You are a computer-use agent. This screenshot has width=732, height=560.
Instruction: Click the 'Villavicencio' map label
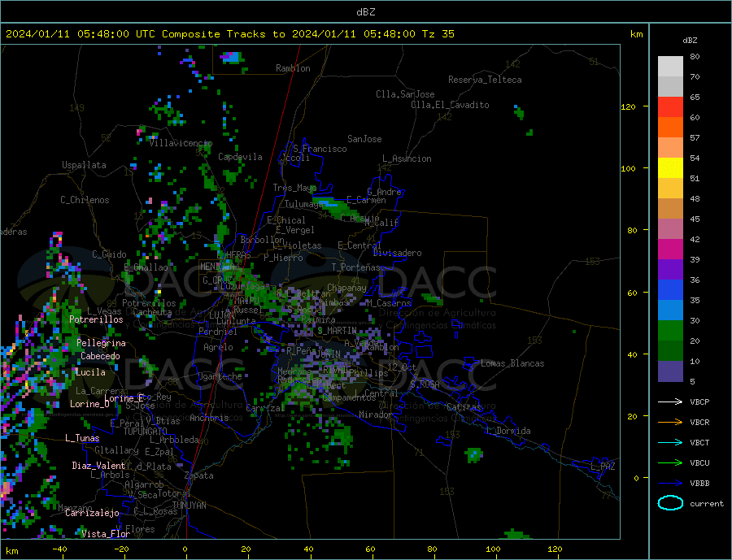[181, 143]
